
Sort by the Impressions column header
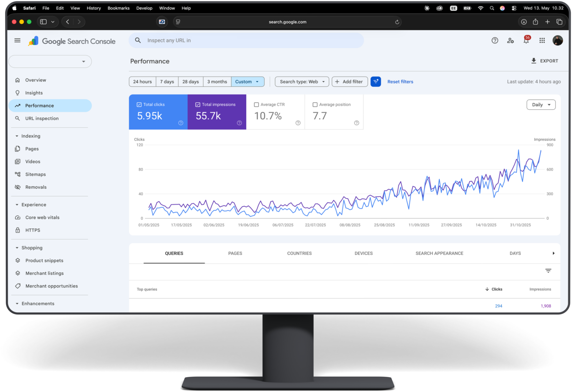(x=540, y=289)
